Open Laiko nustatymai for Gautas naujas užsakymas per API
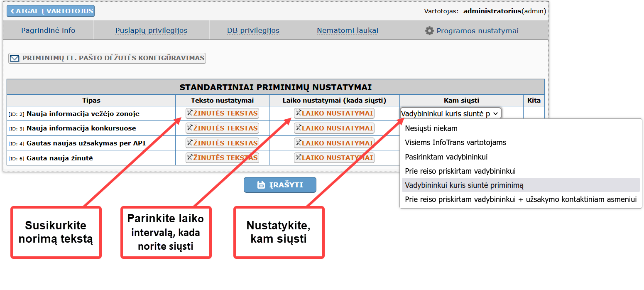This screenshot has height=290, width=644. (334, 143)
